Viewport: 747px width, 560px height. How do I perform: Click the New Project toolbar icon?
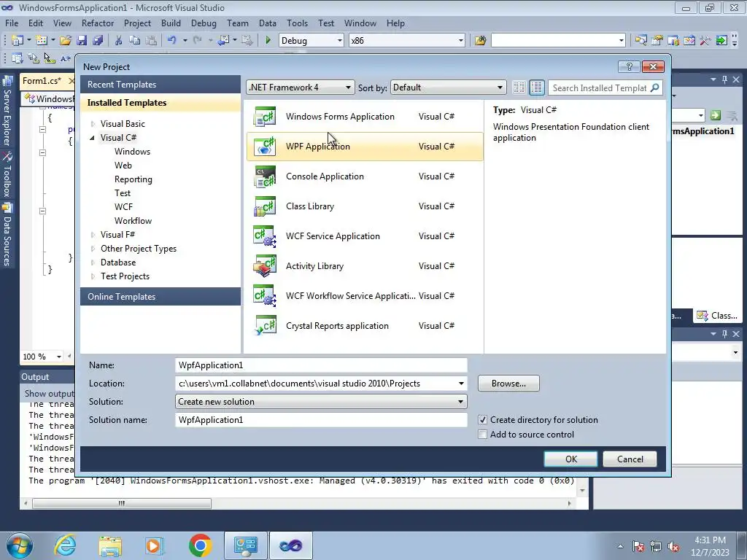click(18, 41)
